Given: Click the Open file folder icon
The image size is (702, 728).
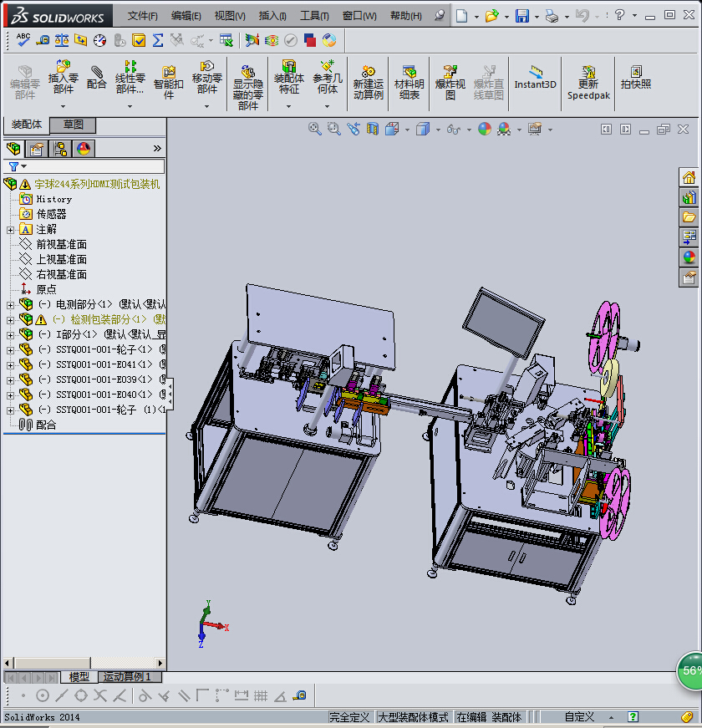Looking at the screenshot, I should pos(491,16).
